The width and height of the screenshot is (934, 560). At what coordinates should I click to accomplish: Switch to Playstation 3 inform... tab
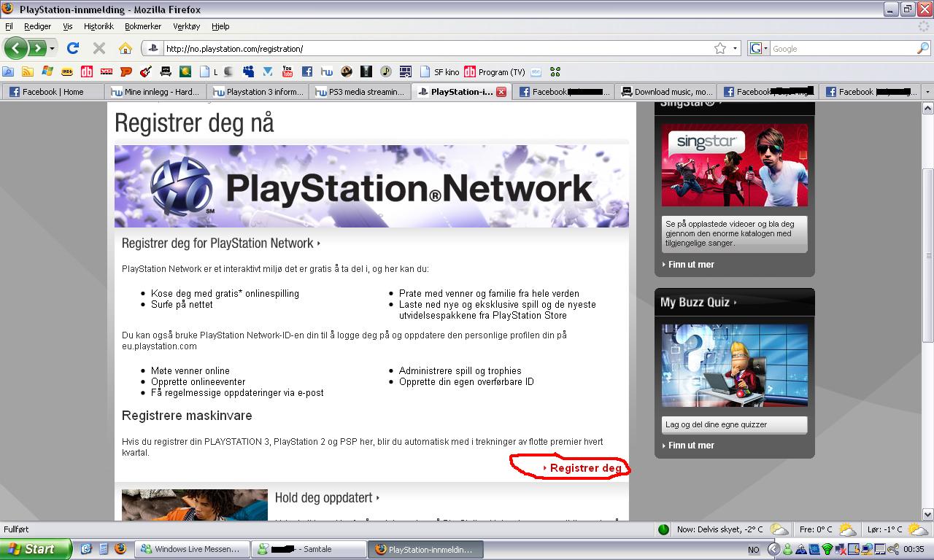coord(258,92)
